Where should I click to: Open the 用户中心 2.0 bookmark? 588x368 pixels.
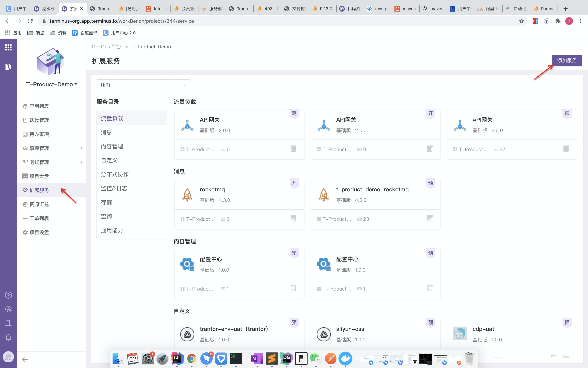pyautogui.click(x=119, y=33)
